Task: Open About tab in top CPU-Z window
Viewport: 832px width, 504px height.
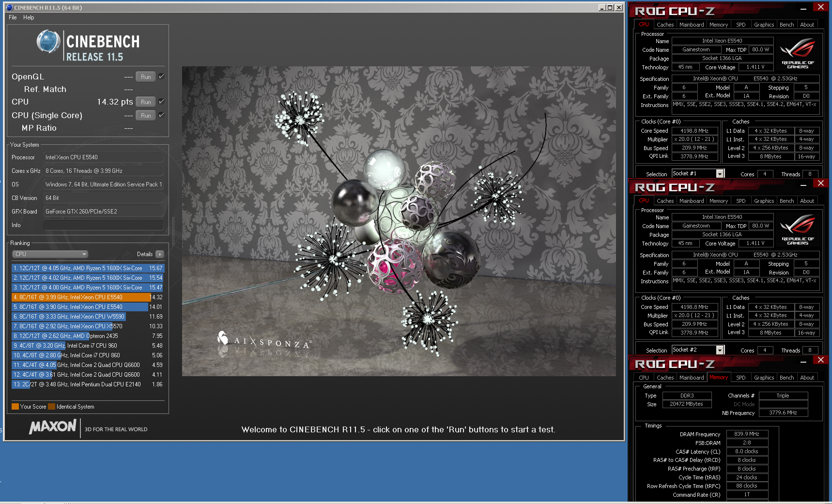Action: [807, 25]
